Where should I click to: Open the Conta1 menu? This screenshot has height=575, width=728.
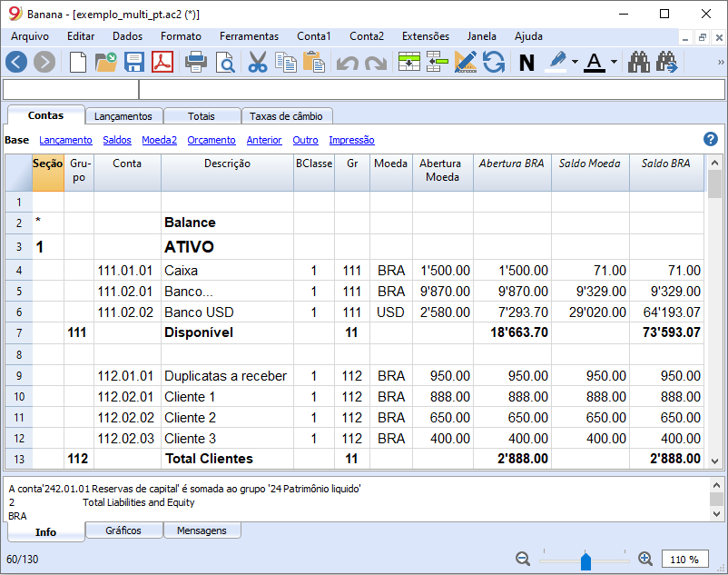click(x=314, y=36)
